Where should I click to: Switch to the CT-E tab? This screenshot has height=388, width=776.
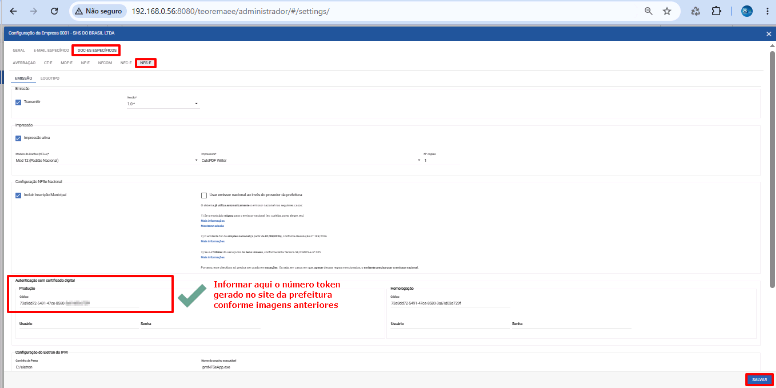pyautogui.click(x=48, y=63)
